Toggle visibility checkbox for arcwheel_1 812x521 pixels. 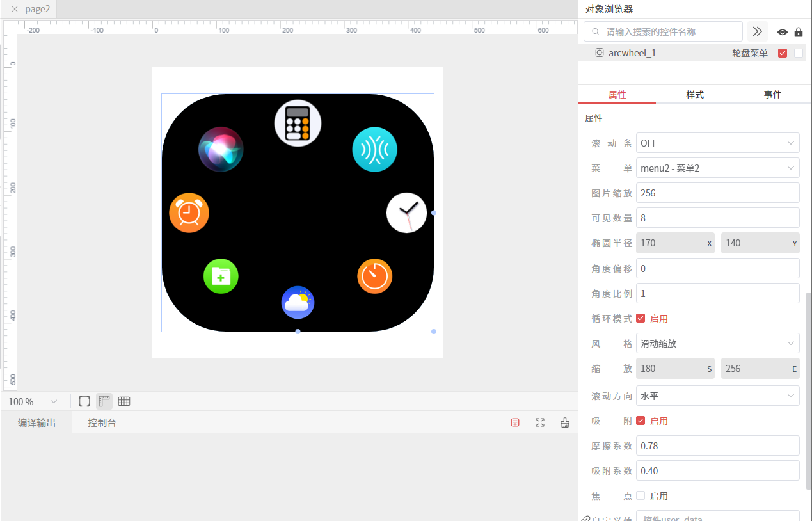coord(782,53)
